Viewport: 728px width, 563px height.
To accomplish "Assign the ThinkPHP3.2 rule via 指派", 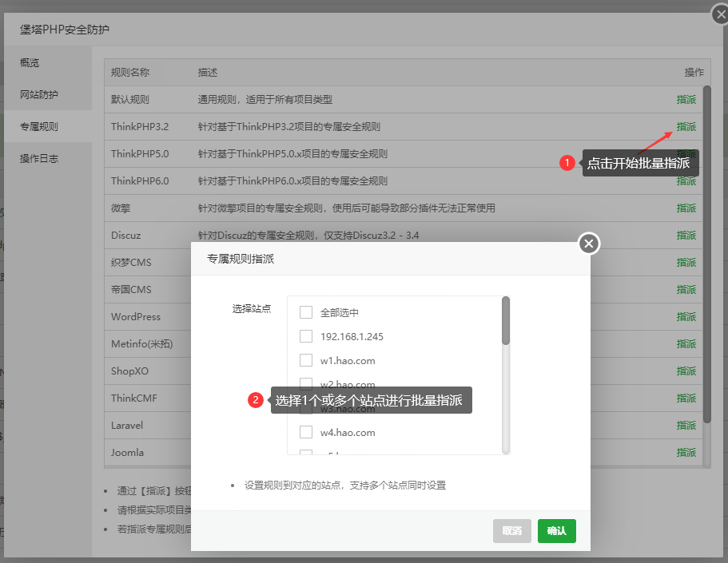I will [686, 127].
